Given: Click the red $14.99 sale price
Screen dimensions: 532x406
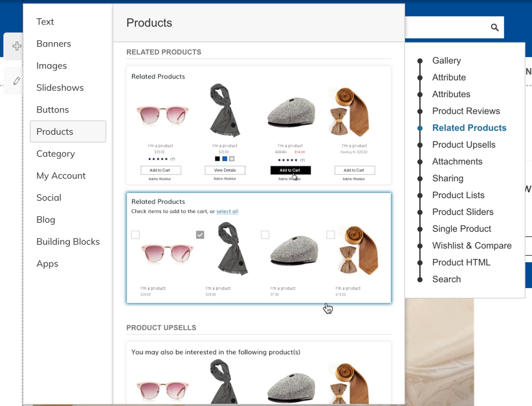Looking at the screenshot, I should pyautogui.click(x=300, y=152).
